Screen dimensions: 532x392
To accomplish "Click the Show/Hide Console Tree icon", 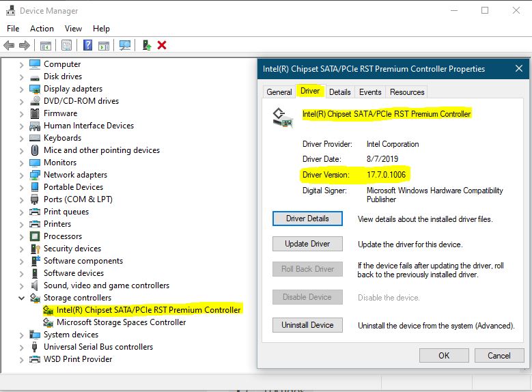I will [x=46, y=45].
